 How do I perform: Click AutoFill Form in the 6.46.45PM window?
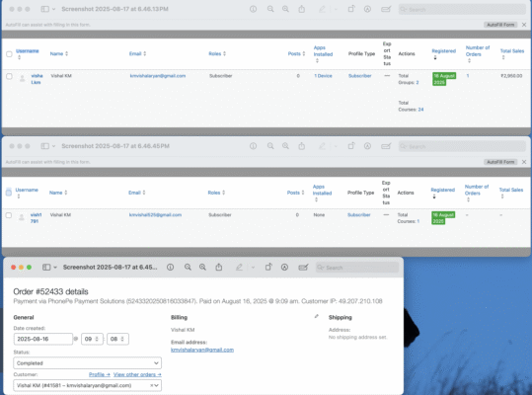point(500,162)
